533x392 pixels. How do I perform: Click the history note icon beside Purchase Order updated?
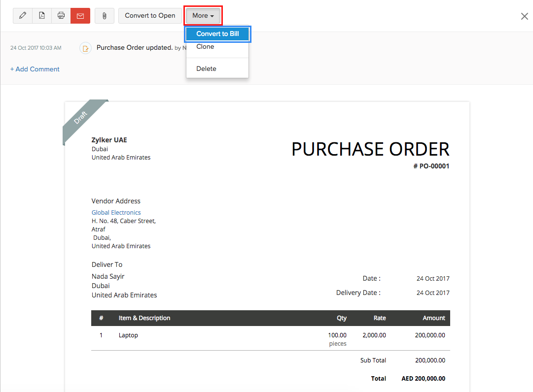coord(85,48)
